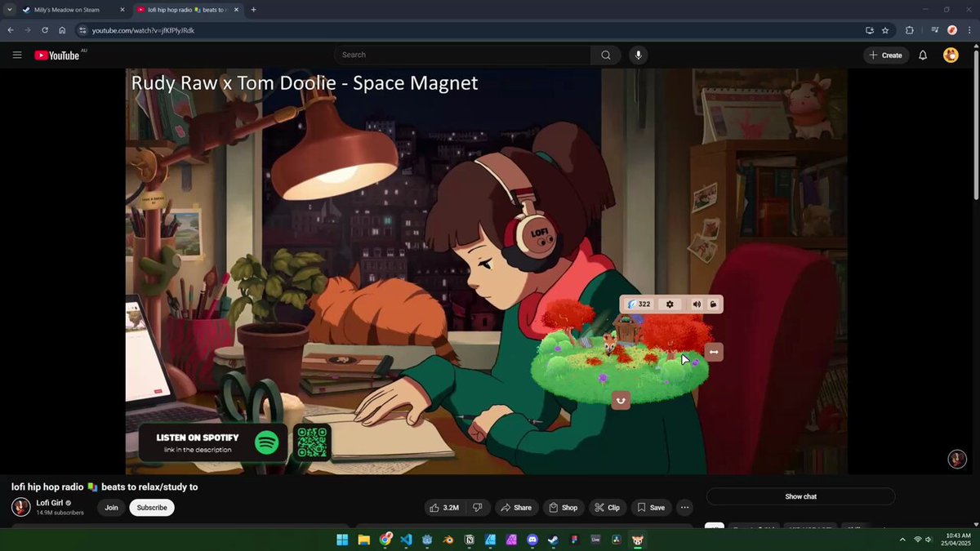Image resolution: width=980 pixels, height=551 pixels.
Task: Open the tab search dropdown arrow
Action: point(9,10)
